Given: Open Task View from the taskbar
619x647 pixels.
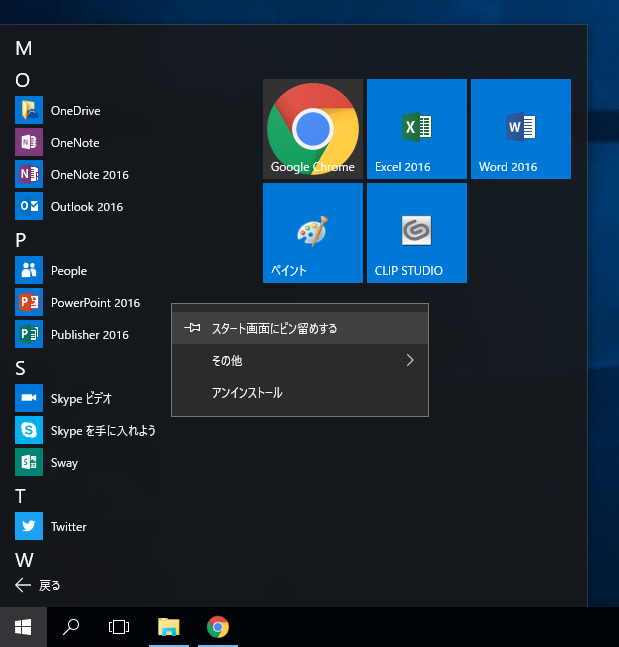Looking at the screenshot, I should pyautogui.click(x=119, y=627).
